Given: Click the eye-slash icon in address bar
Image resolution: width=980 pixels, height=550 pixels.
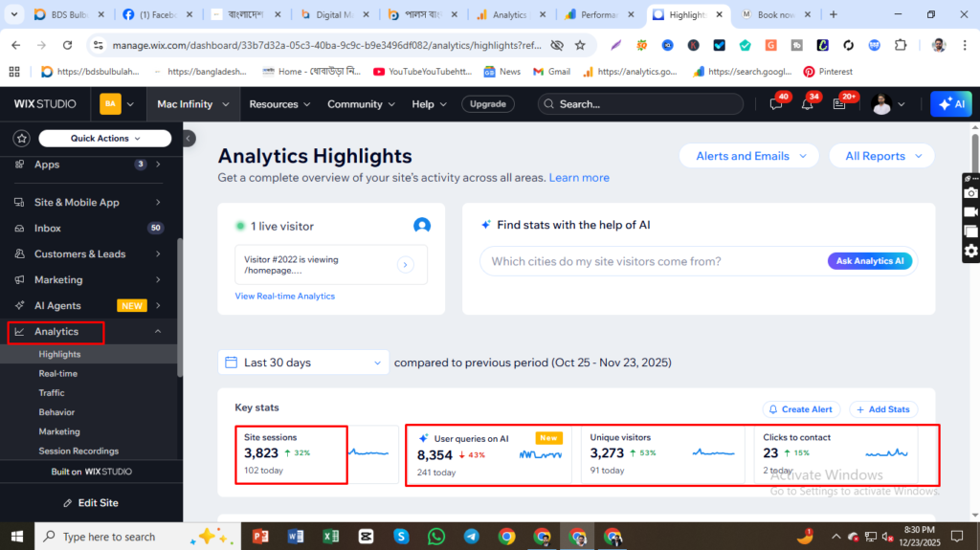Looking at the screenshot, I should [x=557, y=45].
